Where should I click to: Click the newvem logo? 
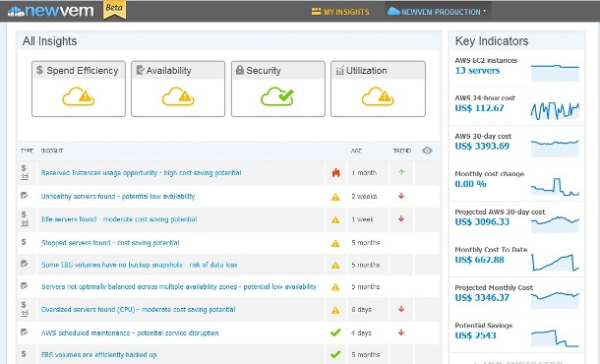(50, 11)
